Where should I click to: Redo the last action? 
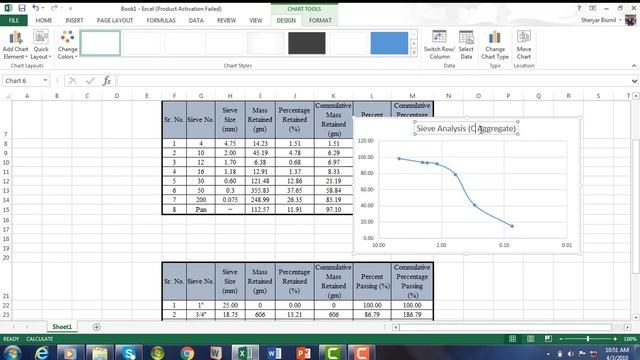[54, 8]
